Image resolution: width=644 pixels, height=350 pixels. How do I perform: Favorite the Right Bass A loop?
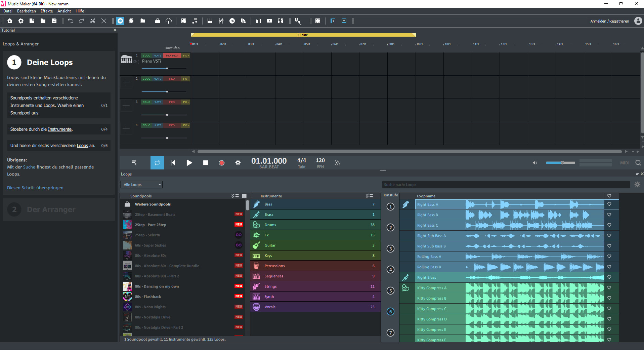click(610, 204)
